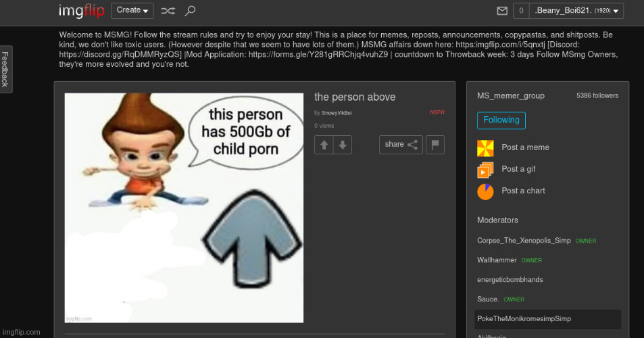Click the notifications counter showing 0
This screenshot has width=644, height=338.
pos(521,11)
